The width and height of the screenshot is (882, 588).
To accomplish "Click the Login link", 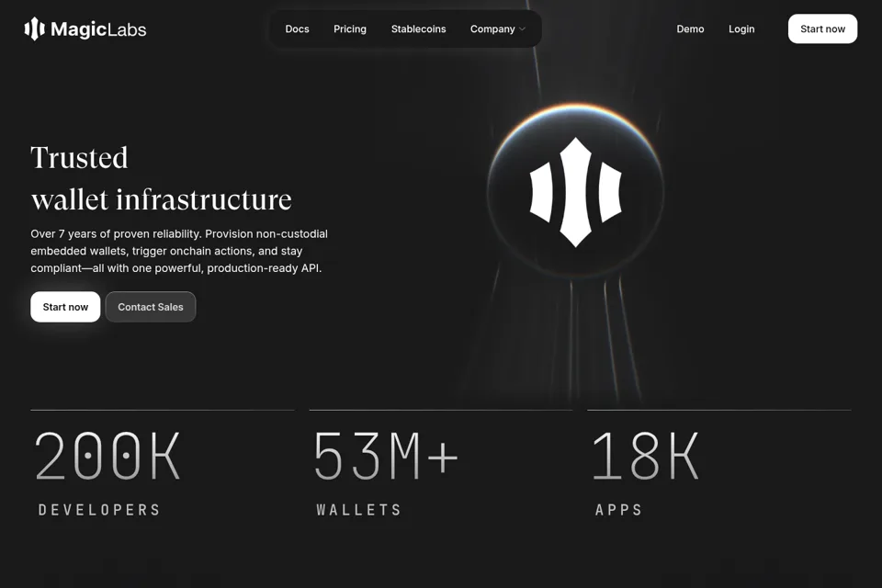I will coord(741,28).
